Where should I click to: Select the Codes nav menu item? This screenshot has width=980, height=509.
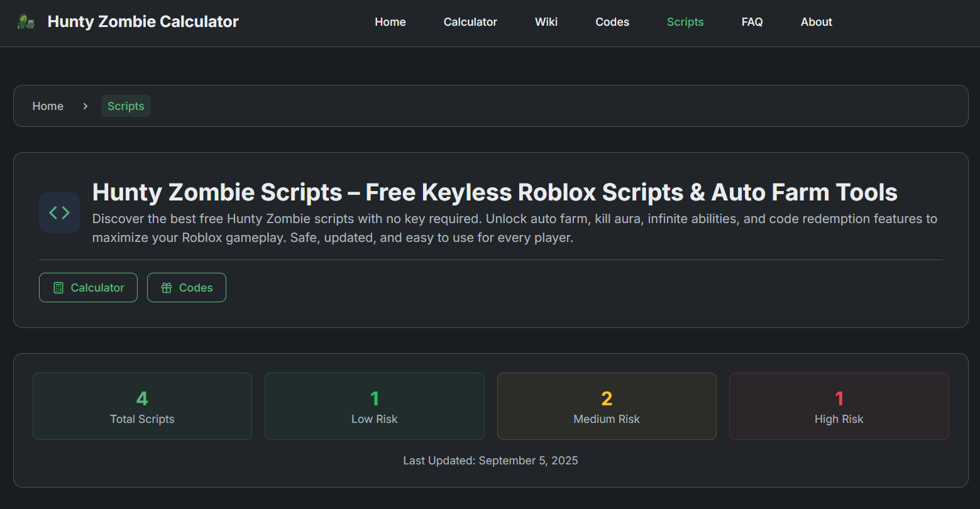point(612,22)
